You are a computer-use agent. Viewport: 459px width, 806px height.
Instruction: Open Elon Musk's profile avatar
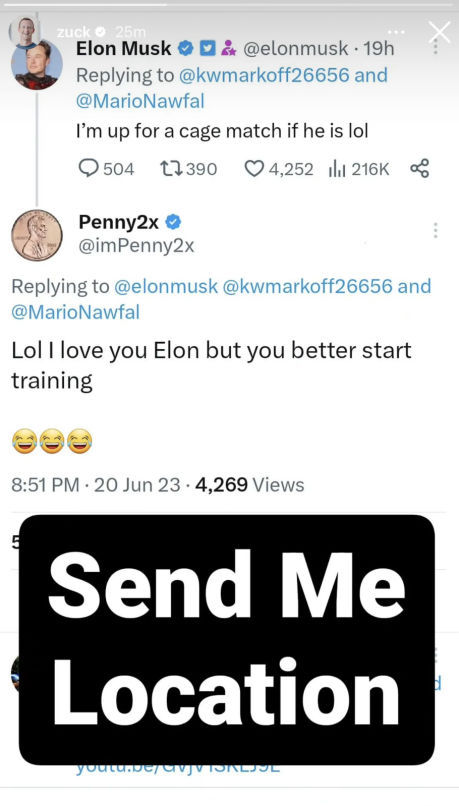point(37,64)
